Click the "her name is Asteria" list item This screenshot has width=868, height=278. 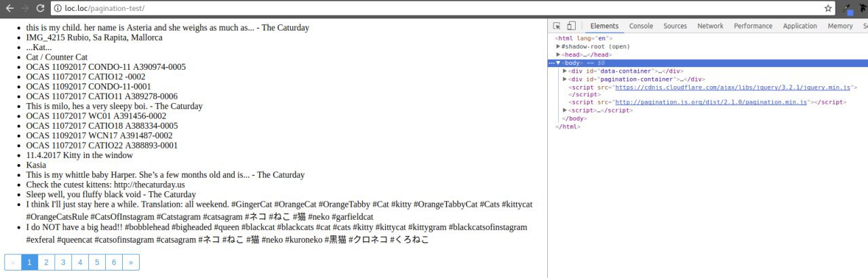tap(167, 28)
